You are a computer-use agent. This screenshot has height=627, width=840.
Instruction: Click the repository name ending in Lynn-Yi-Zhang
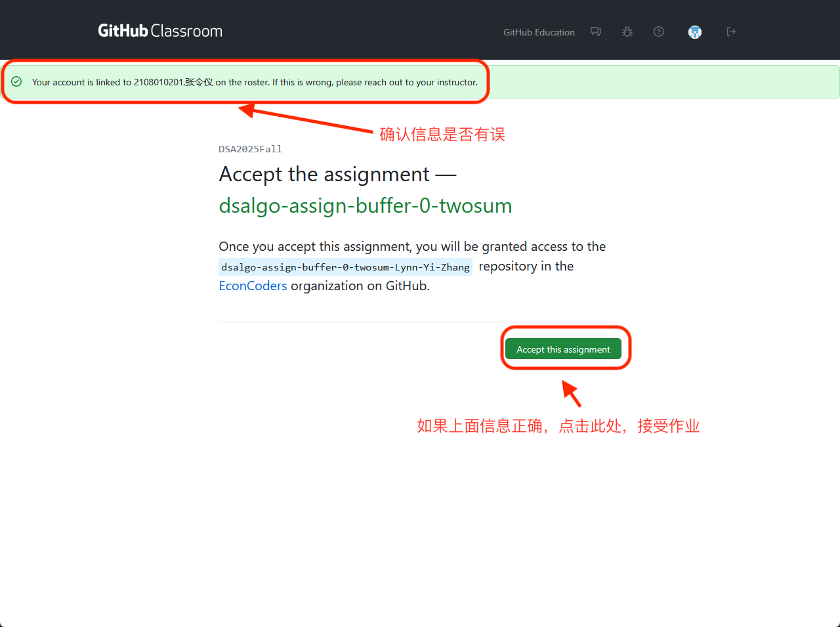pyautogui.click(x=345, y=267)
